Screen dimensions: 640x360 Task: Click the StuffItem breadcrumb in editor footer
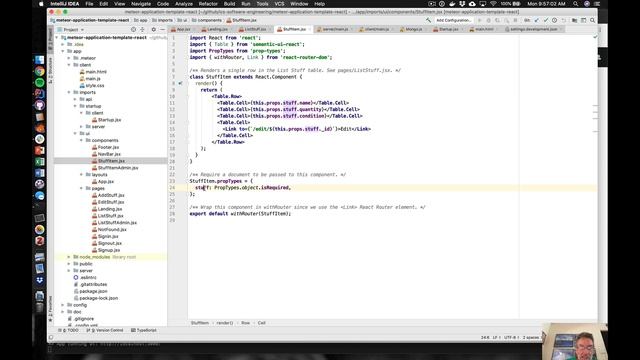200,323
